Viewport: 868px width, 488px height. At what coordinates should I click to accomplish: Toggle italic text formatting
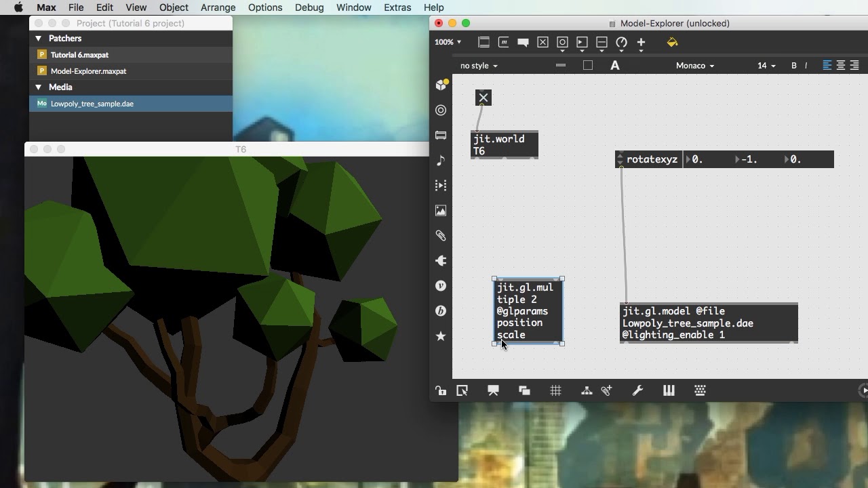tap(806, 66)
